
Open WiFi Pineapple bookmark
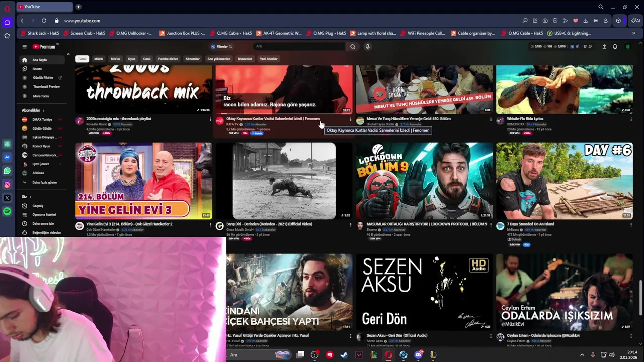tap(422, 33)
